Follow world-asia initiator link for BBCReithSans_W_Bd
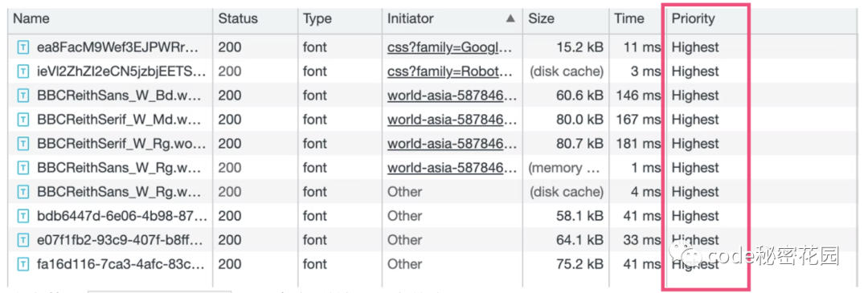868x293 pixels. click(452, 96)
